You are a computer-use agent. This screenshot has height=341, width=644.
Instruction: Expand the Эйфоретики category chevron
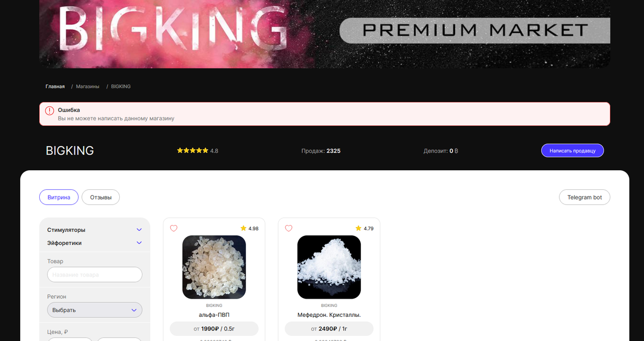(139, 243)
